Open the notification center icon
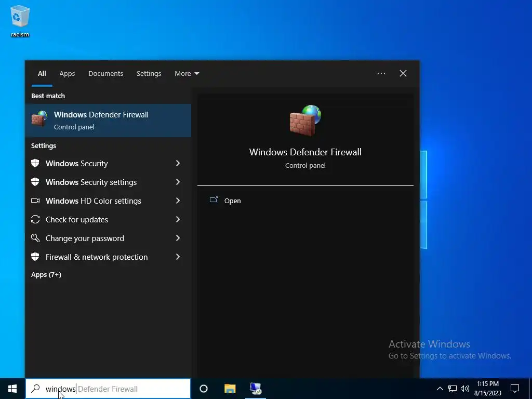532x399 pixels. pos(515,389)
